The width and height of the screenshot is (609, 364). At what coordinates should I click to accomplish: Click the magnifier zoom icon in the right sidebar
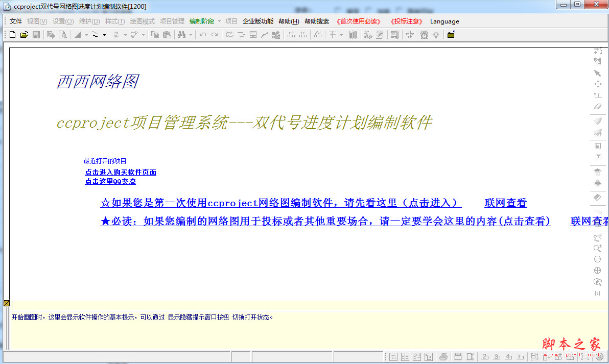tap(598, 248)
